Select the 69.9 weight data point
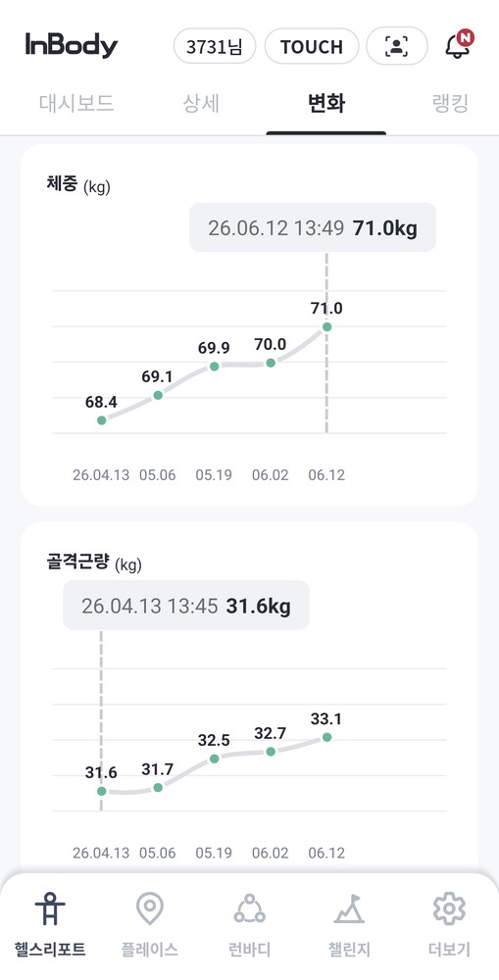Viewport: 499px width, 980px height. pyautogui.click(x=214, y=367)
